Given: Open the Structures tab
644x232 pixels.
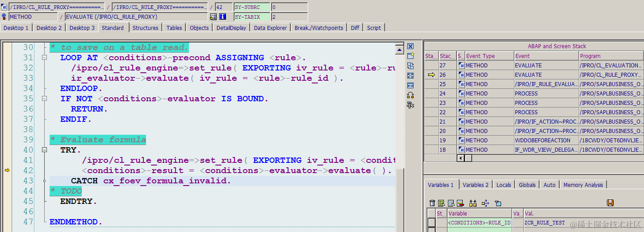Looking at the screenshot, I should 146,28.
